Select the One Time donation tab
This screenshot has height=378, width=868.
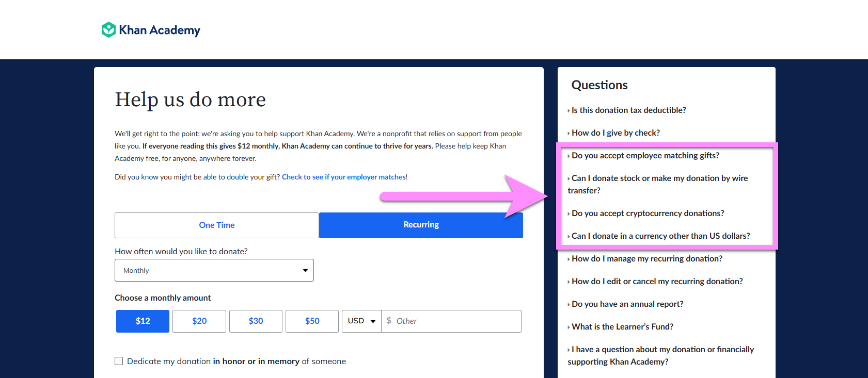(217, 225)
